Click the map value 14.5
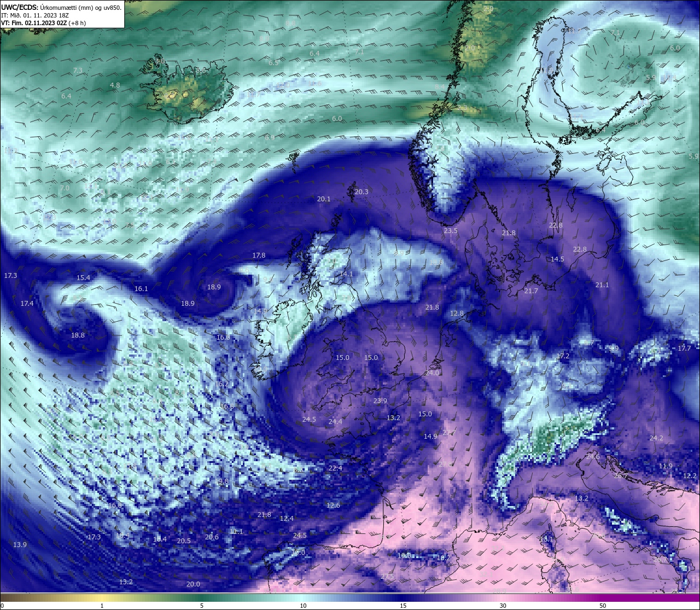Viewport: 700px width, 610px height. click(557, 259)
